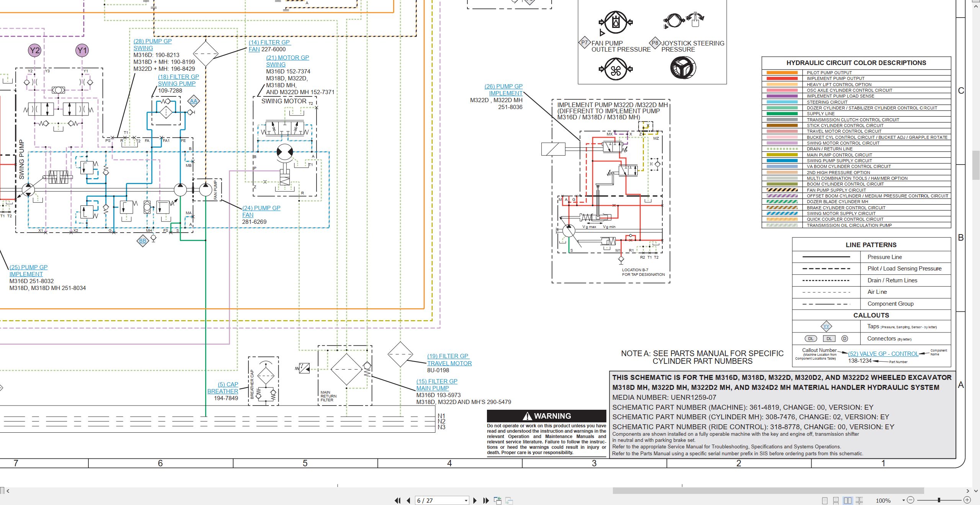
Task: Click the part number 281-6269
Action: point(254,222)
